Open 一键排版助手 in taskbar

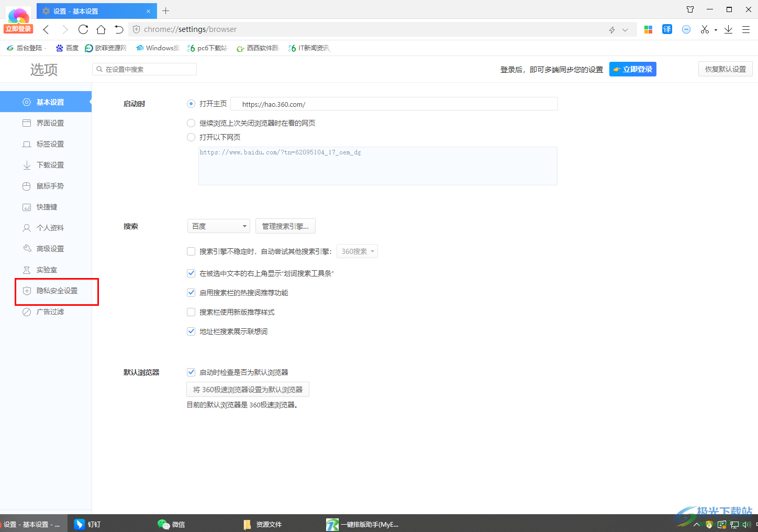click(x=363, y=524)
